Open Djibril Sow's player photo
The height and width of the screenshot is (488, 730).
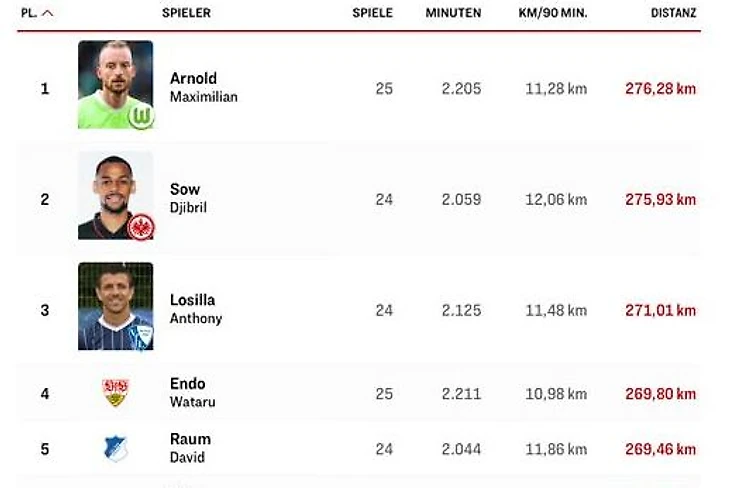[115, 196]
